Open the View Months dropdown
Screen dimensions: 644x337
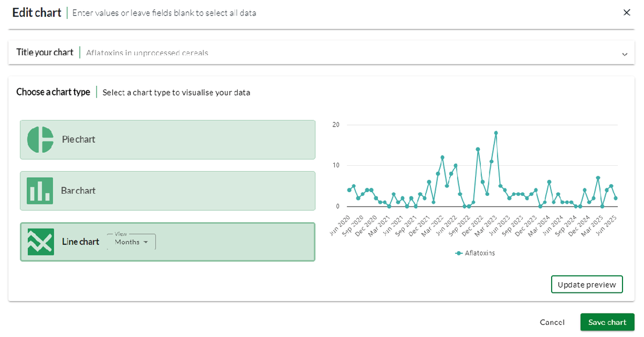(x=131, y=242)
